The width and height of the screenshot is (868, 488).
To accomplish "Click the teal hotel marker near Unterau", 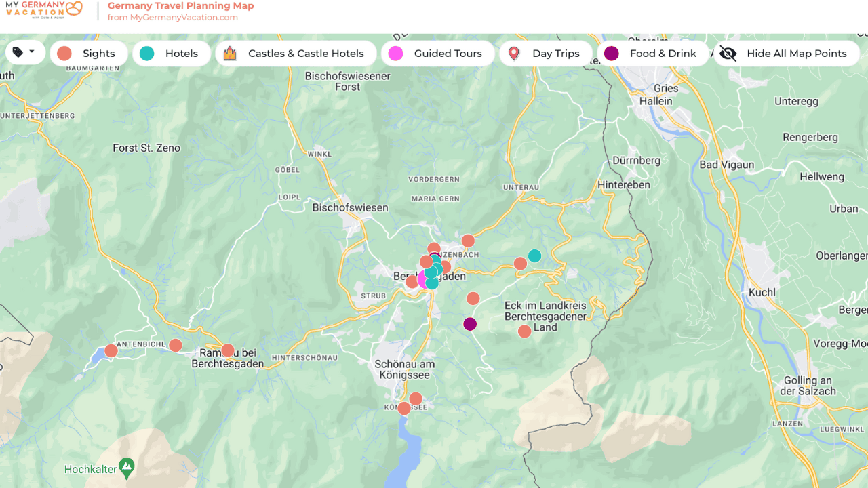I will [x=534, y=256].
